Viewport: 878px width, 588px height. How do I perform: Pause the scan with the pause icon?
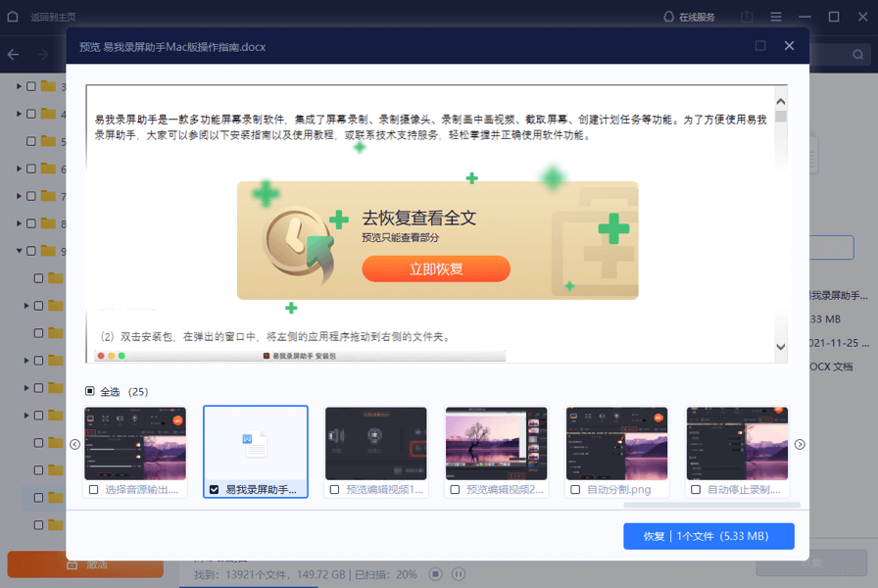[458, 574]
